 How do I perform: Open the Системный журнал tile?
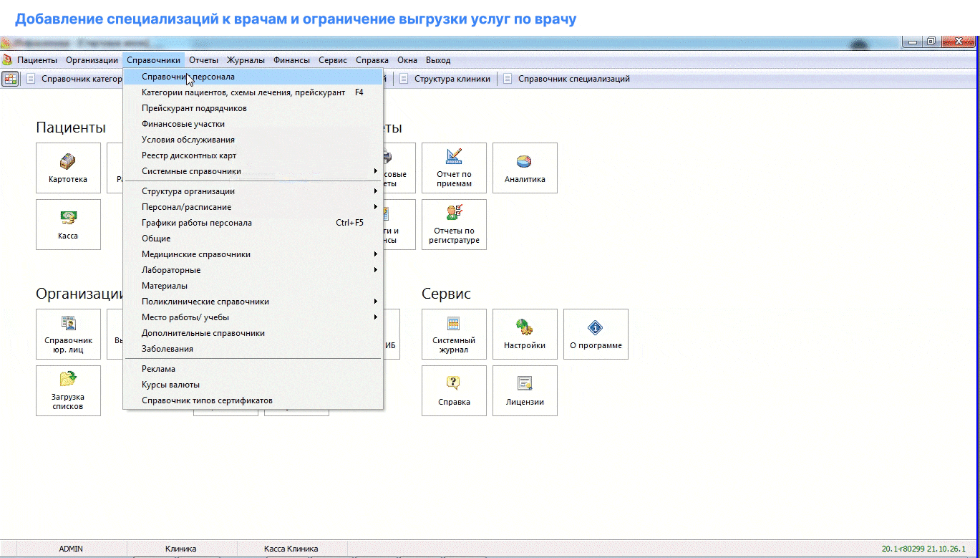click(454, 334)
